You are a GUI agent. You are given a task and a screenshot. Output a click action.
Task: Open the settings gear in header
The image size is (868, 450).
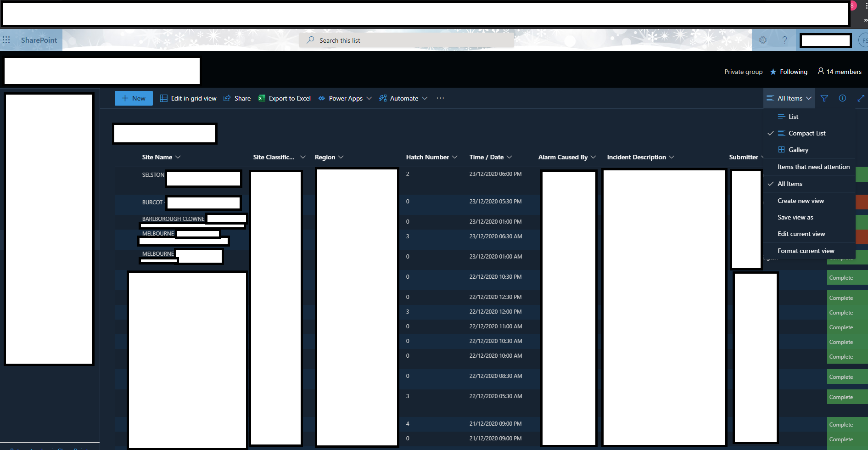[763, 40]
